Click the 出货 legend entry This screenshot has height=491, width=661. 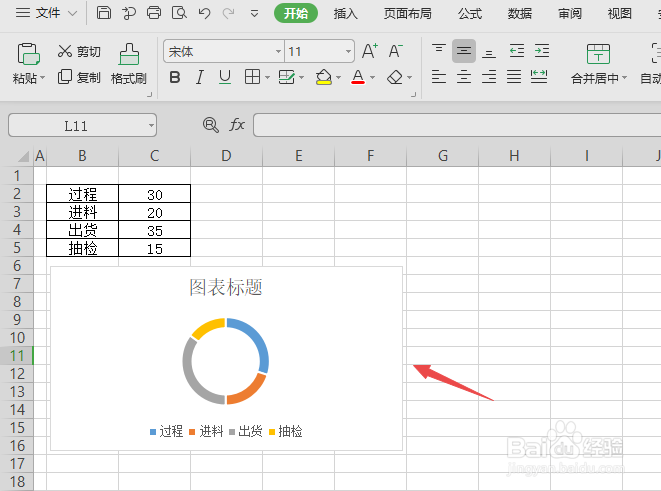point(246,432)
